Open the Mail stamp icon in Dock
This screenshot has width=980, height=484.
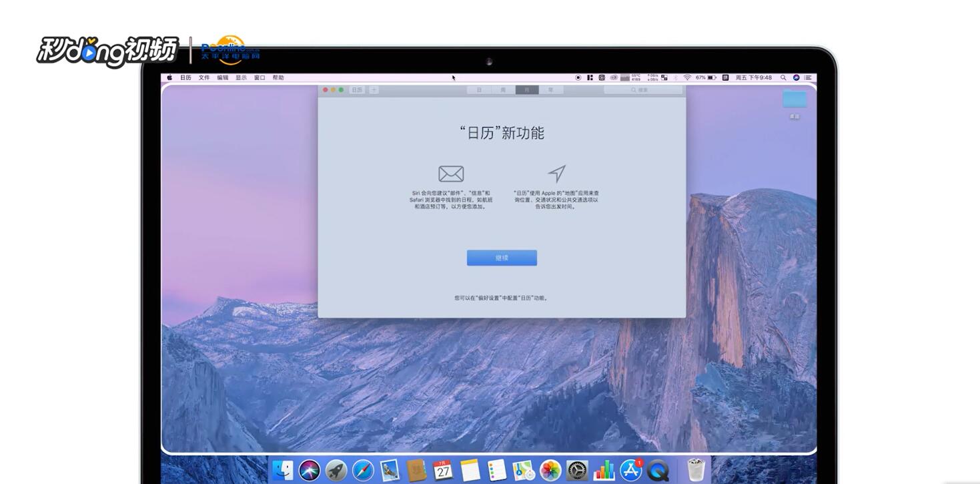click(x=390, y=470)
